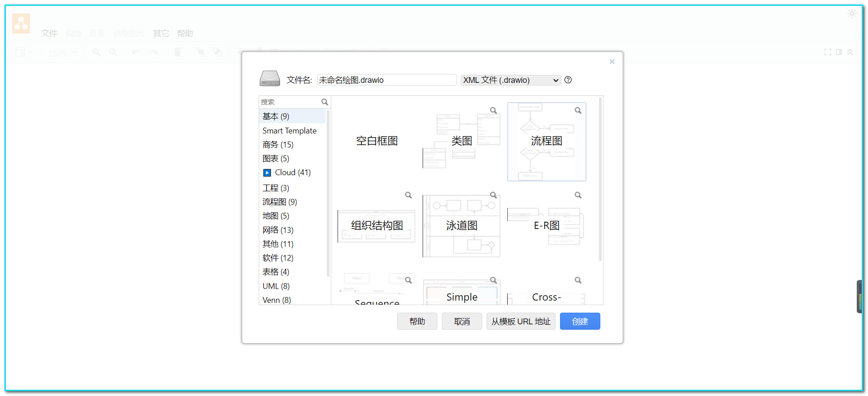Open the 文件 menu

pyautogui.click(x=49, y=33)
